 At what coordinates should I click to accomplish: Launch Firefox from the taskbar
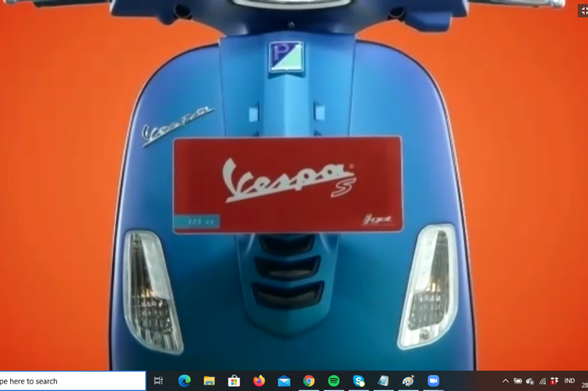[259, 381]
